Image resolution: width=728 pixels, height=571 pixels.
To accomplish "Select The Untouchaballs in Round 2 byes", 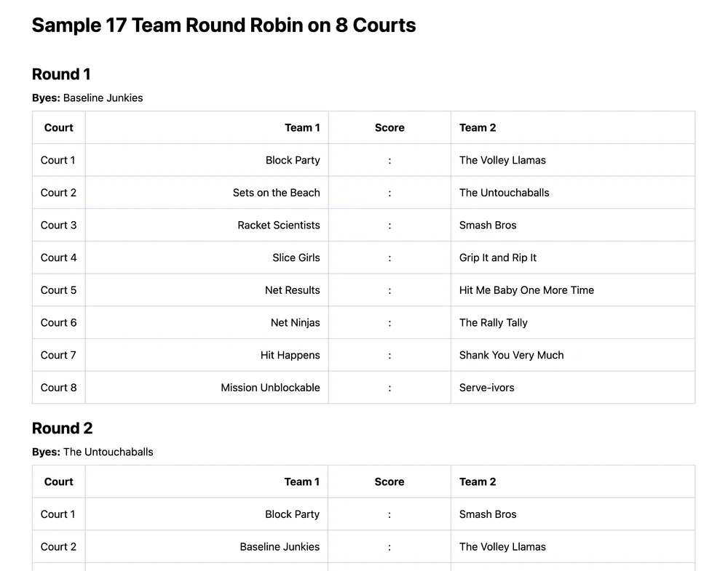I will click(x=108, y=452).
